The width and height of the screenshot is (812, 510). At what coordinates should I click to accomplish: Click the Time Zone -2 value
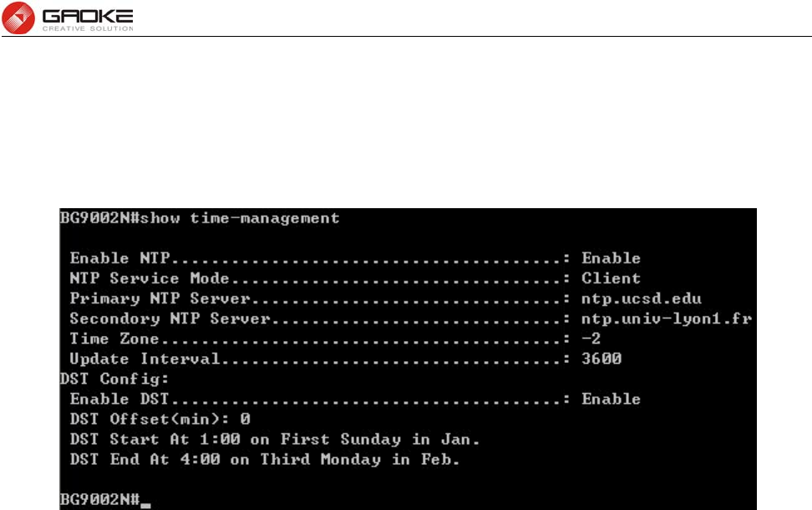(x=591, y=339)
